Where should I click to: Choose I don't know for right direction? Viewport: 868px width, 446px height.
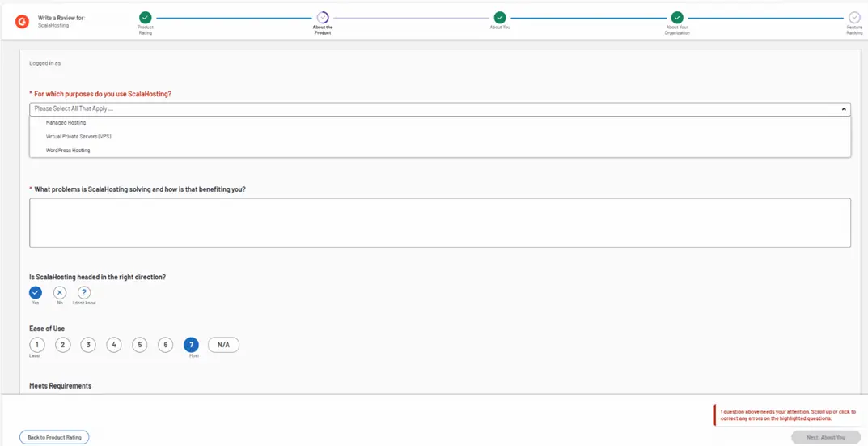(84, 293)
